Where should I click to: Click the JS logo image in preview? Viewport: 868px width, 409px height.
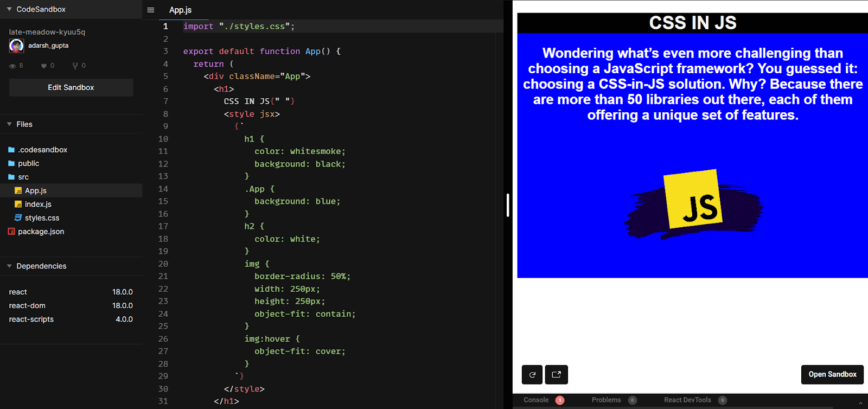[693, 203]
